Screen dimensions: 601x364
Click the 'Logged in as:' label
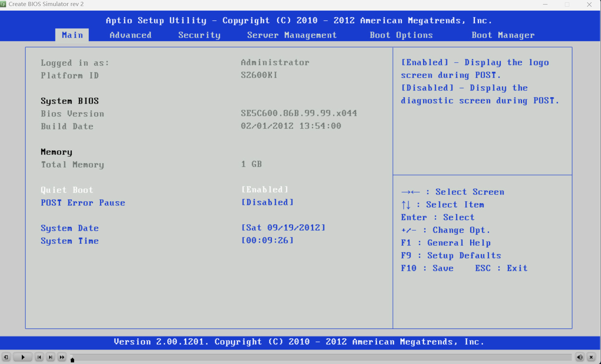(x=75, y=63)
